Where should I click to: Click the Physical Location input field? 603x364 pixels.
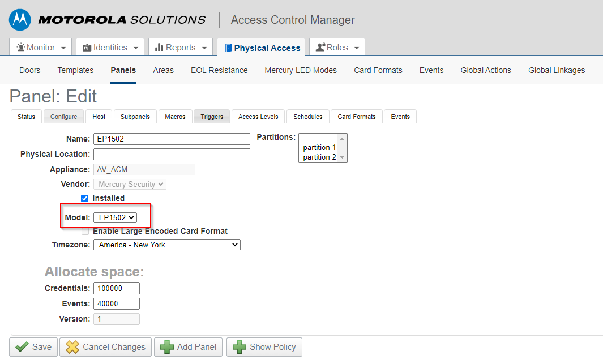click(171, 154)
